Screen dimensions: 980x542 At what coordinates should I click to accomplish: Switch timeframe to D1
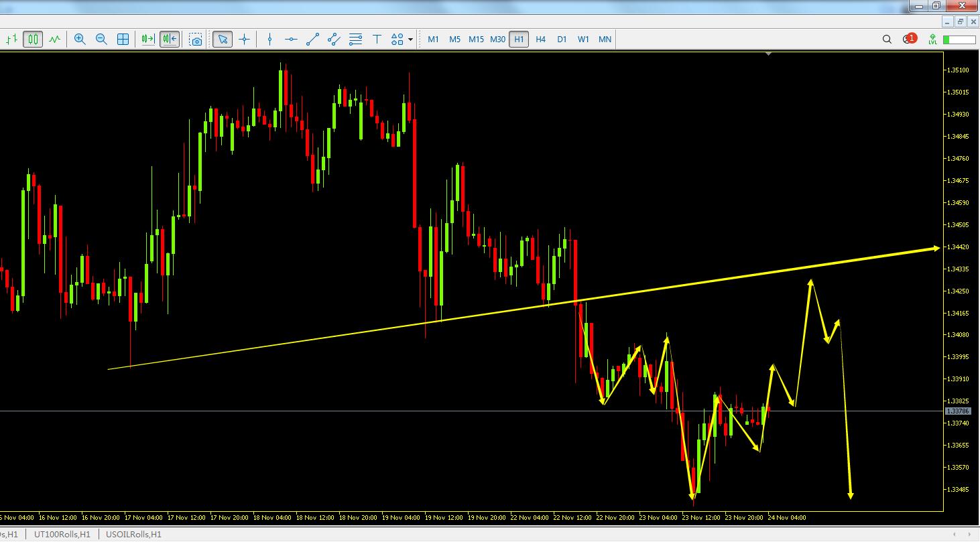point(562,40)
